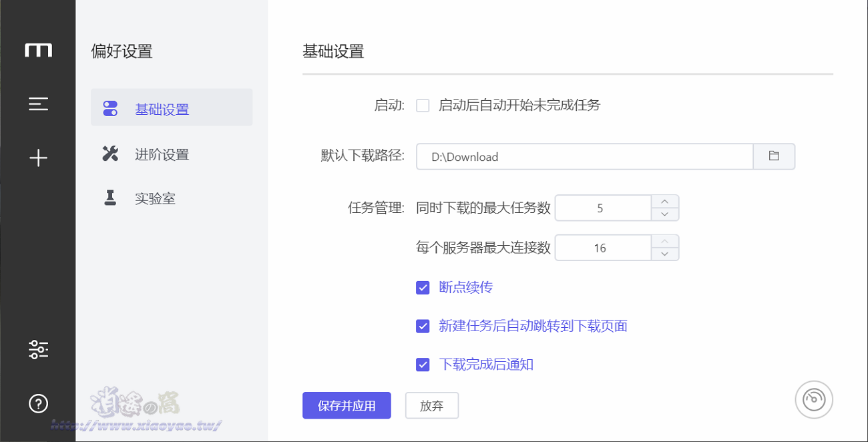Open the 实验室 section
Image resolution: width=868 pixels, height=442 pixels.
click(155, 198)
